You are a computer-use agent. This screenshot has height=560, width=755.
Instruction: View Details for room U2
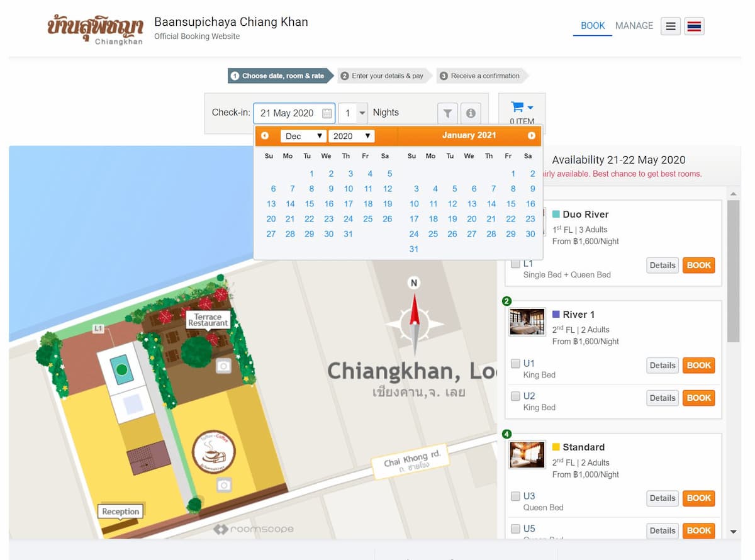[x=663, y=398]
